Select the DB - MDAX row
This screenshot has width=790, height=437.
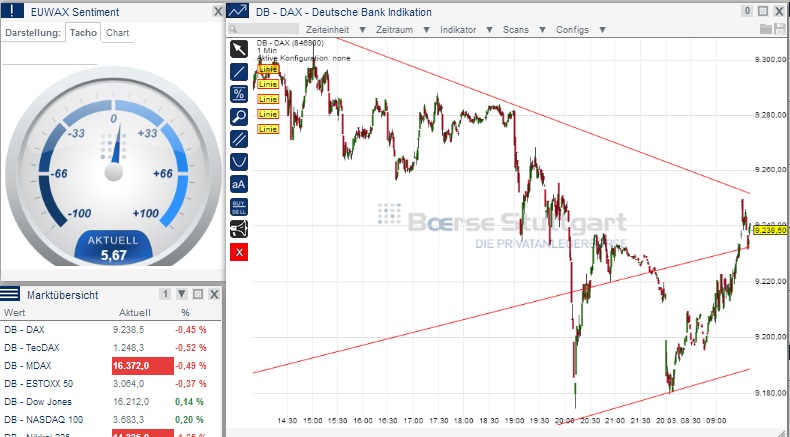pos(110,365)
